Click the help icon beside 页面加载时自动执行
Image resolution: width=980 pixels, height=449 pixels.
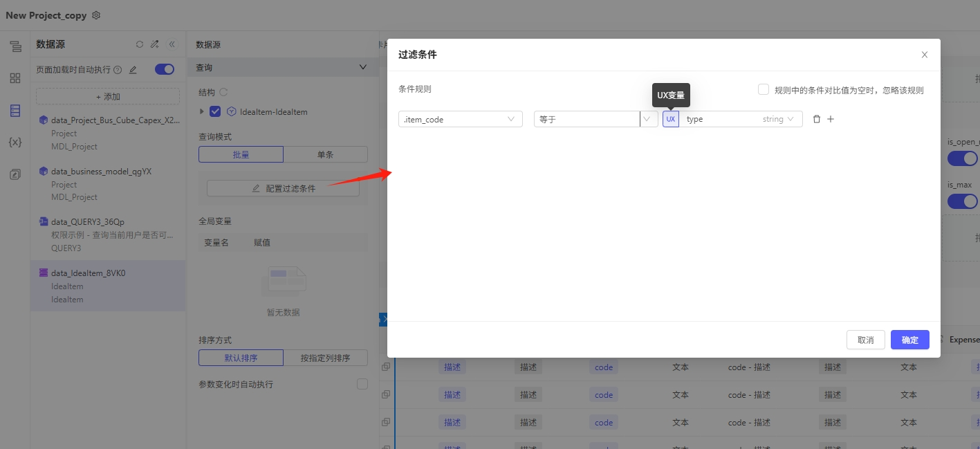[x=118, y=70]
